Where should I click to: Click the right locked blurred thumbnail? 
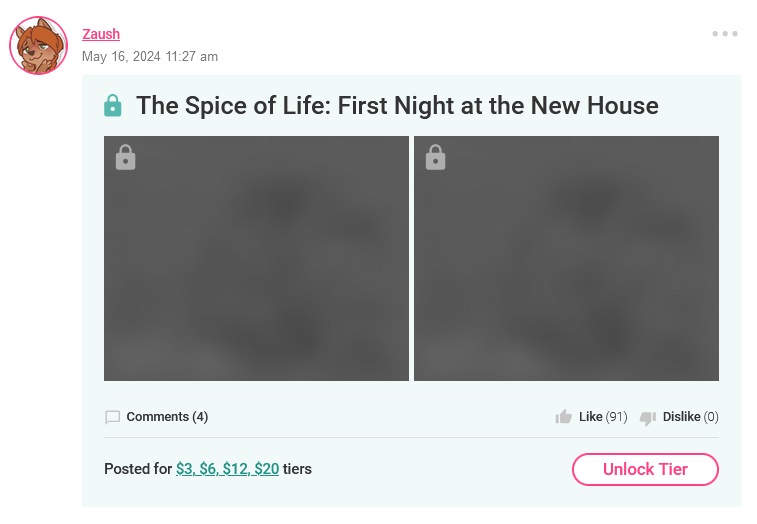click(x=566, y=258)
